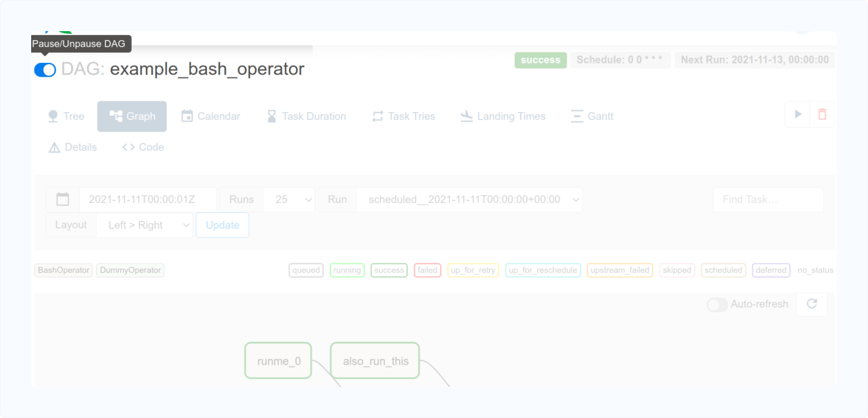
Task: Click the scheduled status legend
Action: [x=724, y=270]
